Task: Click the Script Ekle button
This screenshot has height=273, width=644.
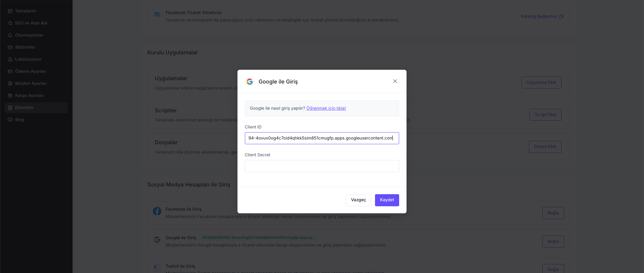Action: (x=545, y=115)
